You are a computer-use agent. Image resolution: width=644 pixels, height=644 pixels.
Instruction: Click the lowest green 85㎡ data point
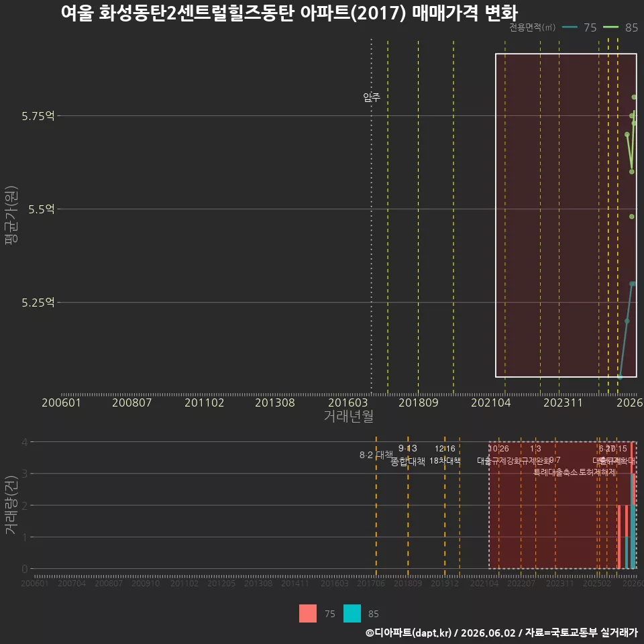point(632,217)
